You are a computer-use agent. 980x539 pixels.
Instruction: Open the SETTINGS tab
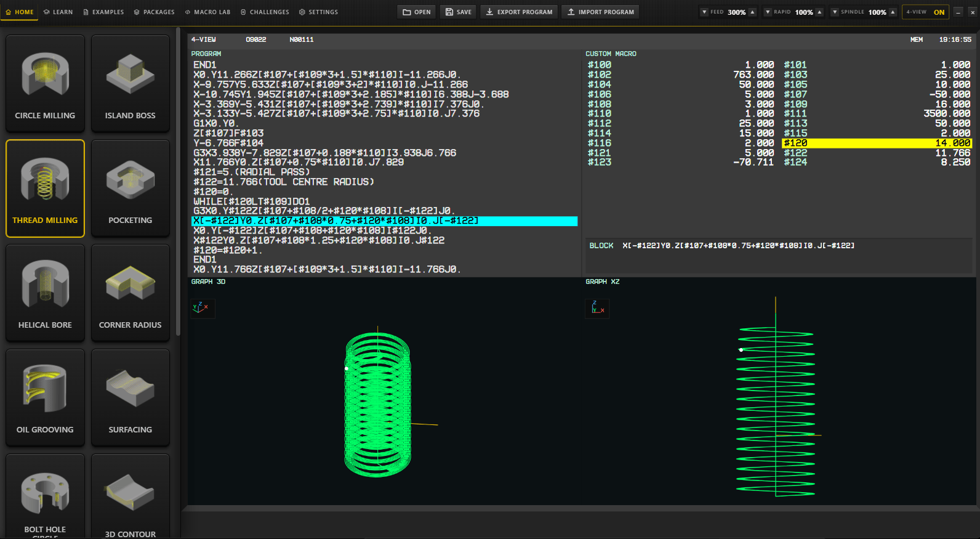point(318,12)
